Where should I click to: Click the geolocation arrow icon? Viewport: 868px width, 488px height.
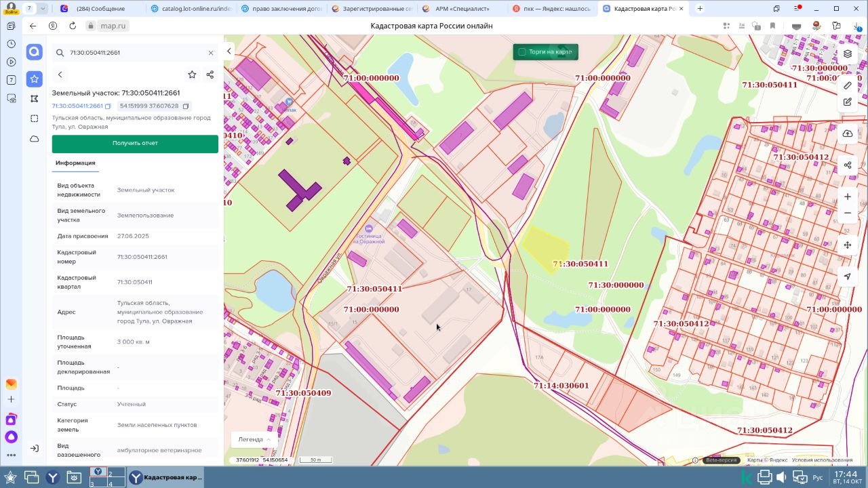(847, 277)
